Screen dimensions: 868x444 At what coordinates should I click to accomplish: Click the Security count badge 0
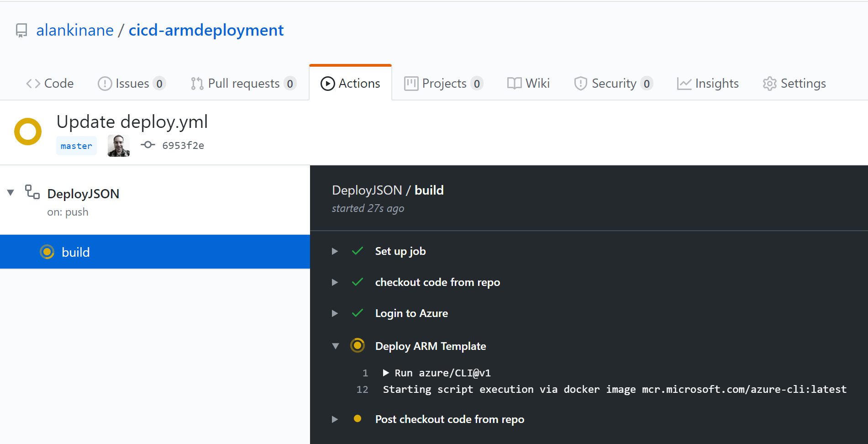point(647,84)
